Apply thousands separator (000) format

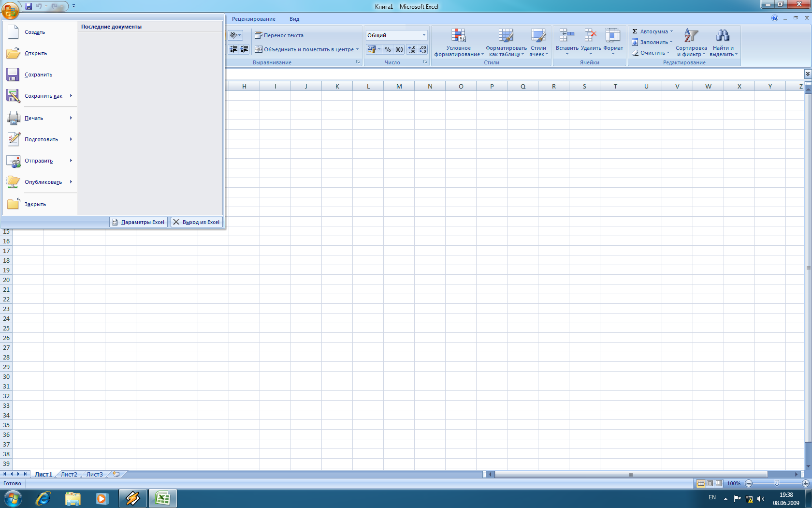click(399, 49)
